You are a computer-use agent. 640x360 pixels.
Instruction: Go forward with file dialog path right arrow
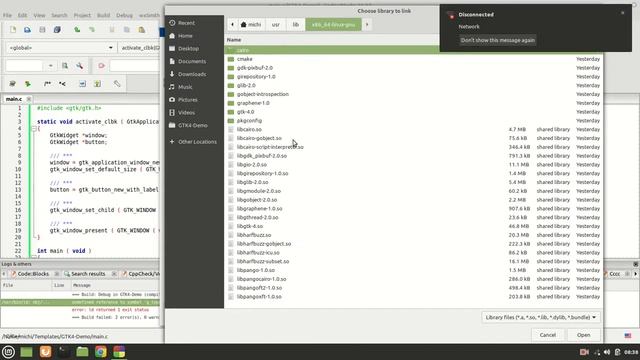tap(367, 24)
